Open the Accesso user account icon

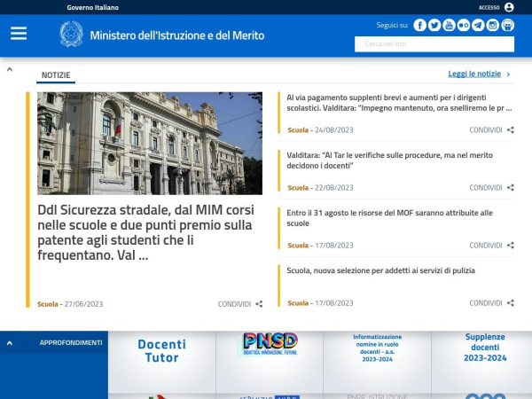[x=509, y=7]
